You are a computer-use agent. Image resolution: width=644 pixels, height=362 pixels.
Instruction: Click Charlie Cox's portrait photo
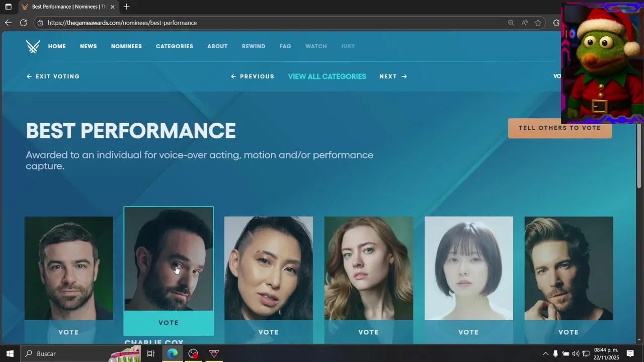click(169, 259)
